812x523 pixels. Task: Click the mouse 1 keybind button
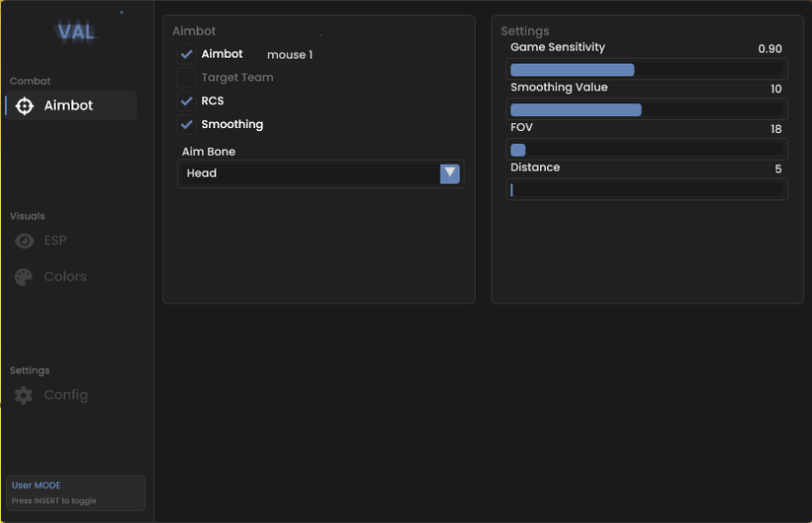290,55
